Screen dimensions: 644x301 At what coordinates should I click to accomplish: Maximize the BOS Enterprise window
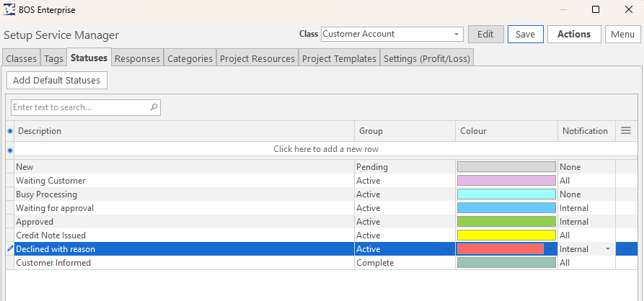coord(596,9)
